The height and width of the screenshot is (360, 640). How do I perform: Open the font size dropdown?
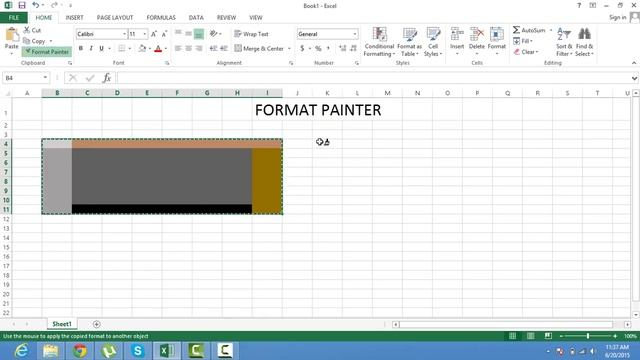coord(144,34)
